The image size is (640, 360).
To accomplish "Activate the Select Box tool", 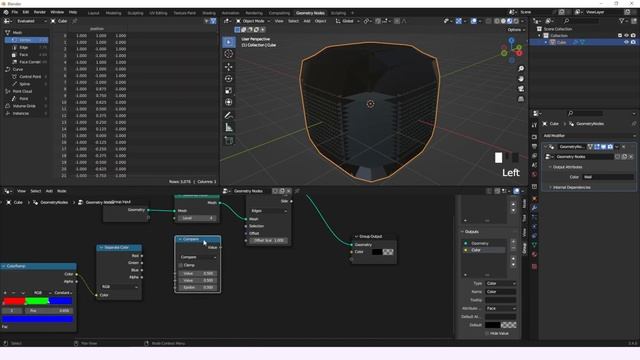I will tap(229, 42).
